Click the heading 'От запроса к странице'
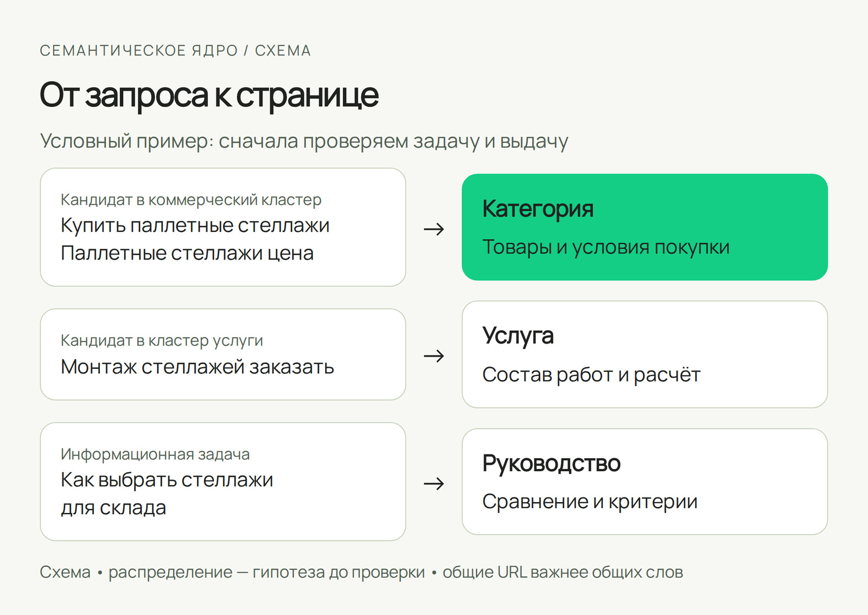This screenshot has width=868, height=615. tap(209, 96)
